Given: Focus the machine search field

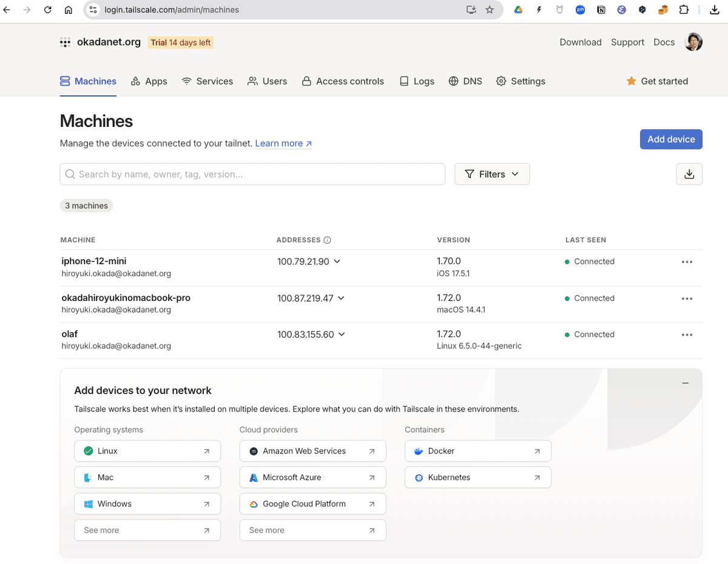Looking at the screenshot, I should tap(252, 174).
